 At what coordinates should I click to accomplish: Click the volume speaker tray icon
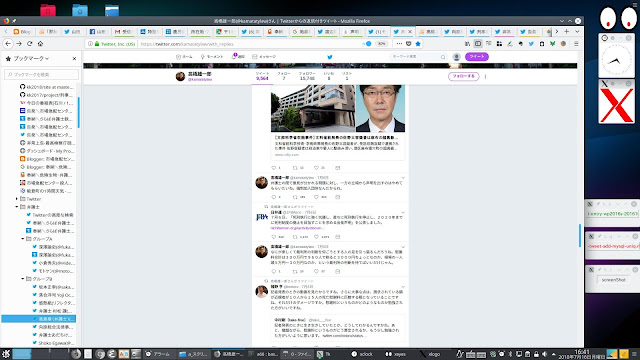[544, 354]
